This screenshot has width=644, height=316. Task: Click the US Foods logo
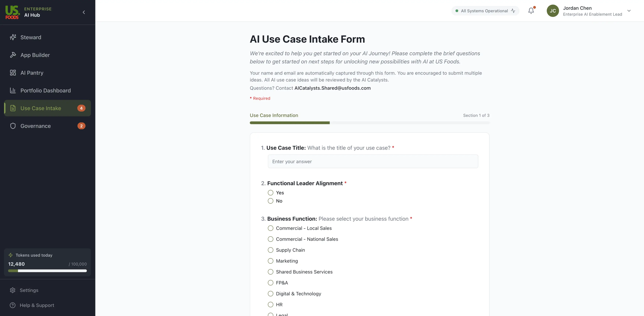coord(12,12)
